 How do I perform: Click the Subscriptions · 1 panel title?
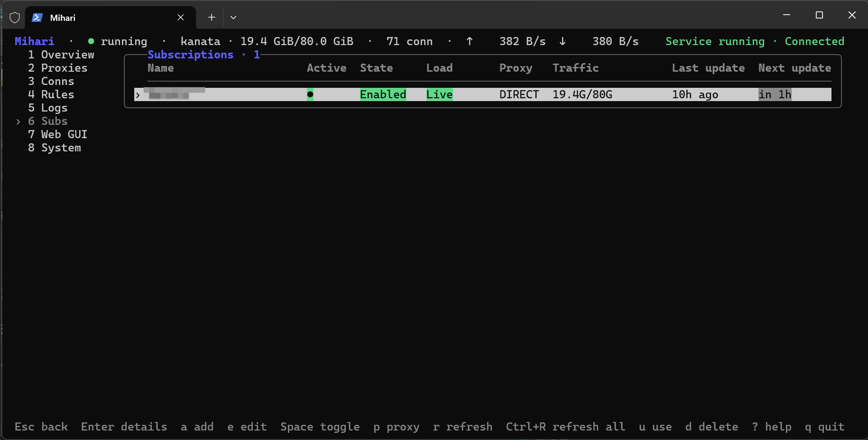click(204, 55)
